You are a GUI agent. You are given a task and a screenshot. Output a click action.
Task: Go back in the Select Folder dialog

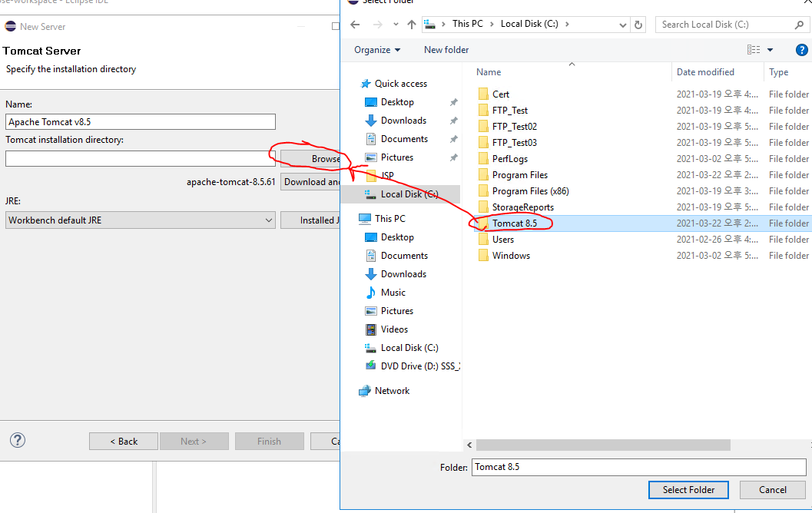pyautogui.click(x=355, y=25)
